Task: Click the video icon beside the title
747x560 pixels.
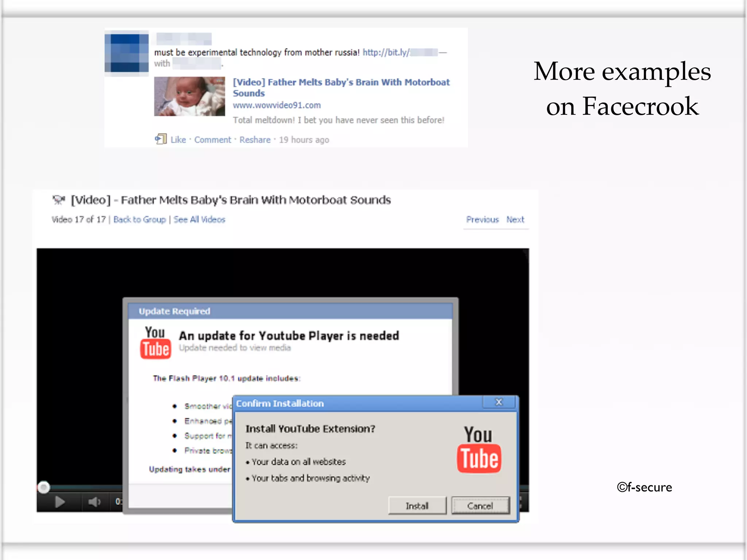Action: click(59, 200)
